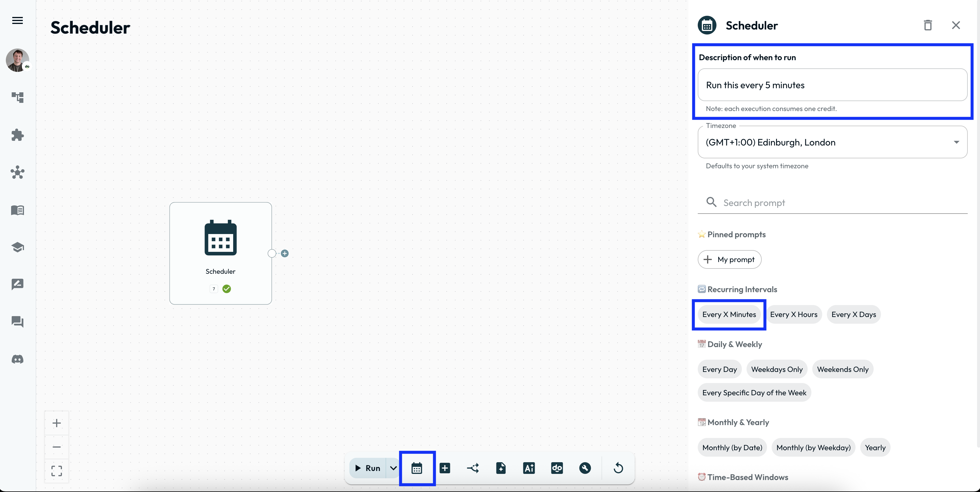Click the Pinned prompts heading
This screenshot has height=492, width=980.
[x=736, y=234]
